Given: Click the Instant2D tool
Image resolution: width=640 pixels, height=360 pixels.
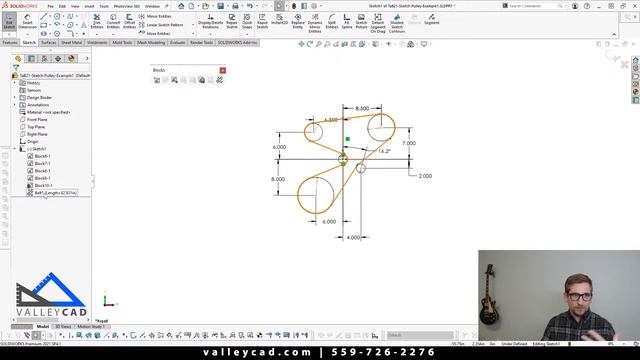Looking at the screenshot, I should [x=280, y=20].
